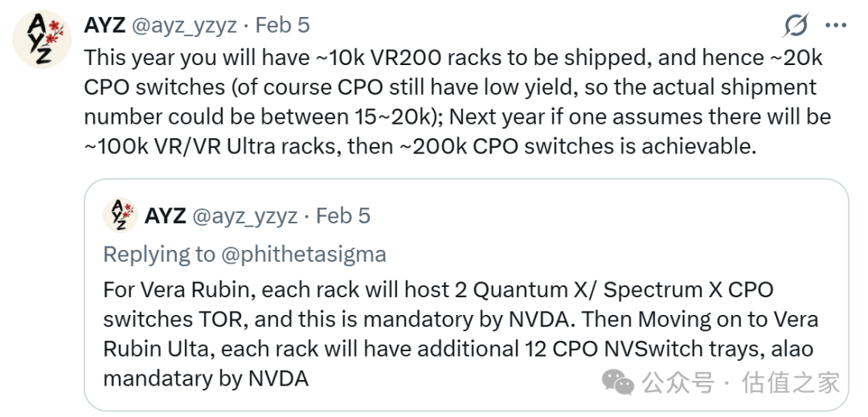Click the small avatar in the quoted post

119,215
